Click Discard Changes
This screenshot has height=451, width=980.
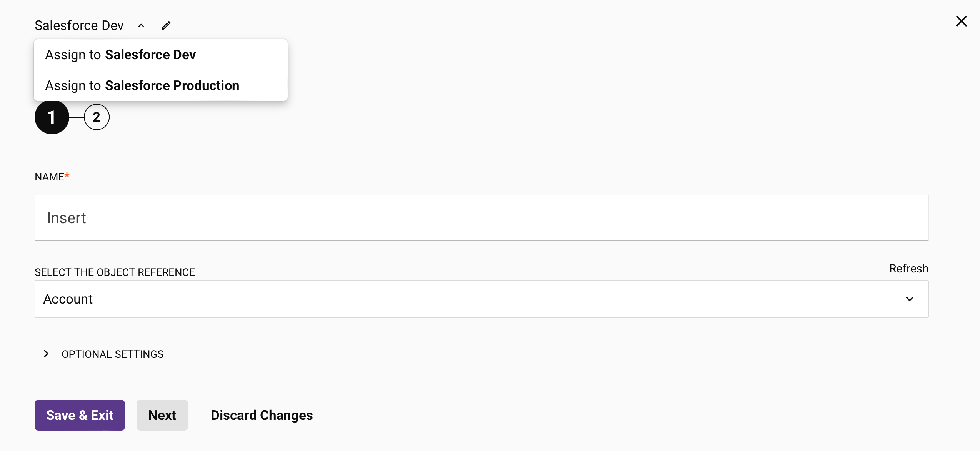coord(262,415)
